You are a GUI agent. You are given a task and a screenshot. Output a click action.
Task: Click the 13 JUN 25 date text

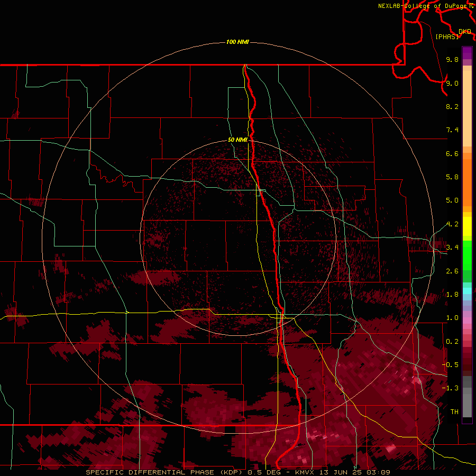coord(342,472)
